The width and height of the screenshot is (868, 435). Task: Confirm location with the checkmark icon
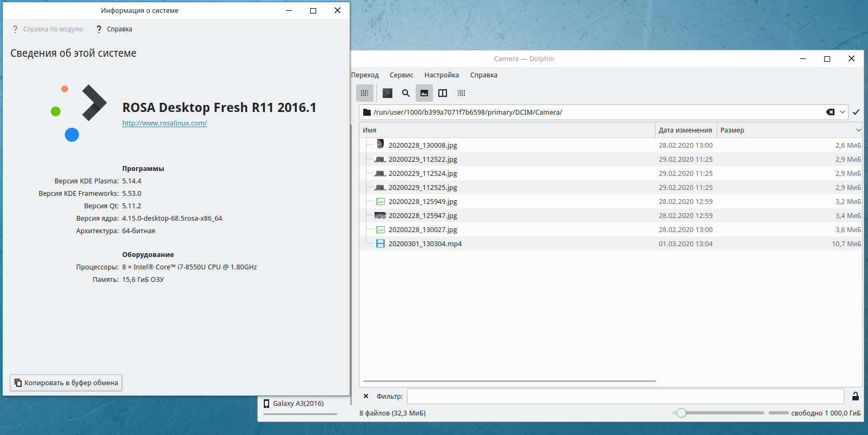coord(856,112)
